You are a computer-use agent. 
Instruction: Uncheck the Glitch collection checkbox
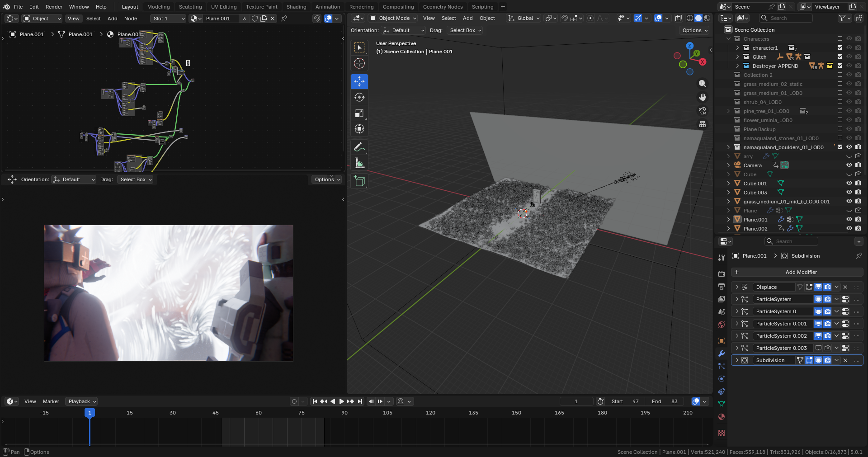click(840, 57)
